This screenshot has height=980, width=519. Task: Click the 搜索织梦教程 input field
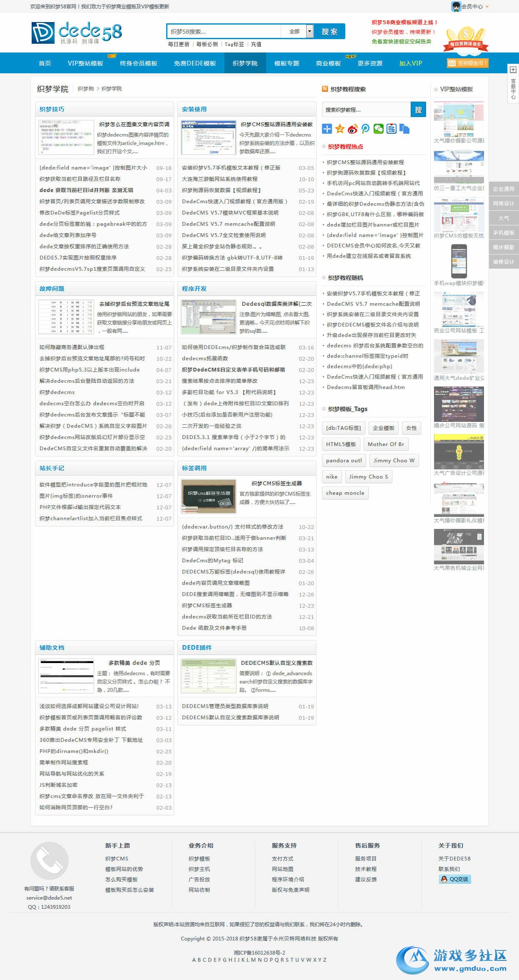coord(366,110)
